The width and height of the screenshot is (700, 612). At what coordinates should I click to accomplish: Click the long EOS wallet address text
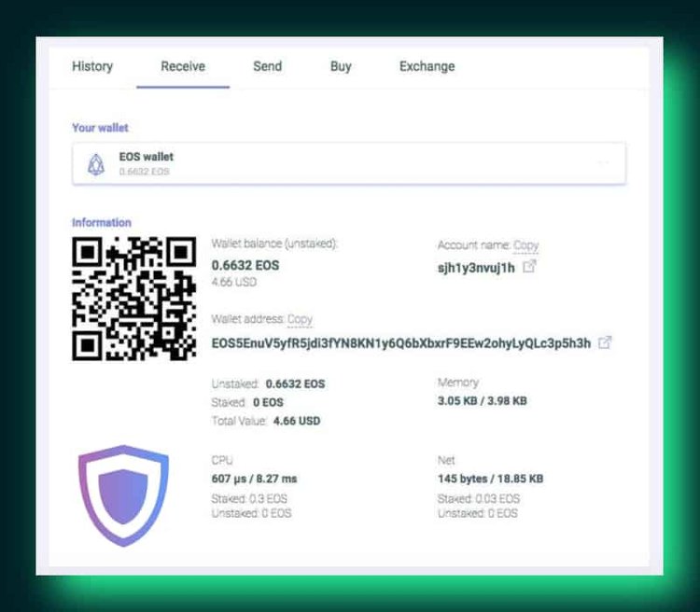pos(401,343)
